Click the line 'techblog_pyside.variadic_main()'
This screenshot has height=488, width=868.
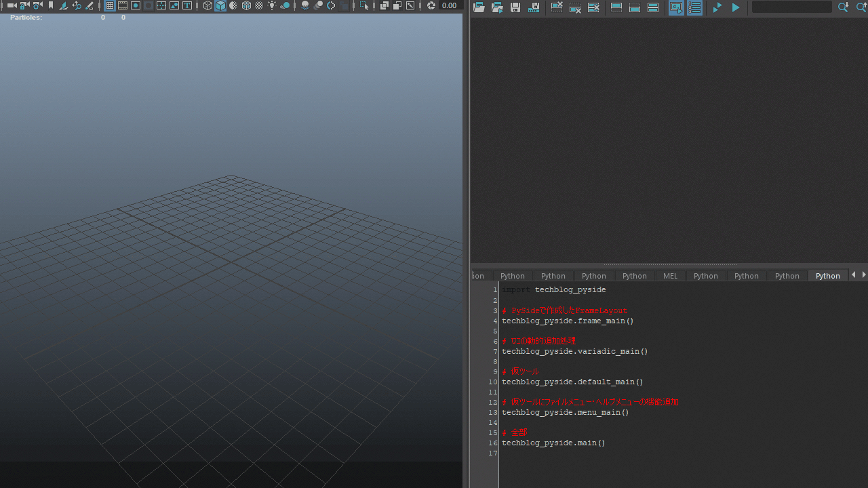point(575,351)
